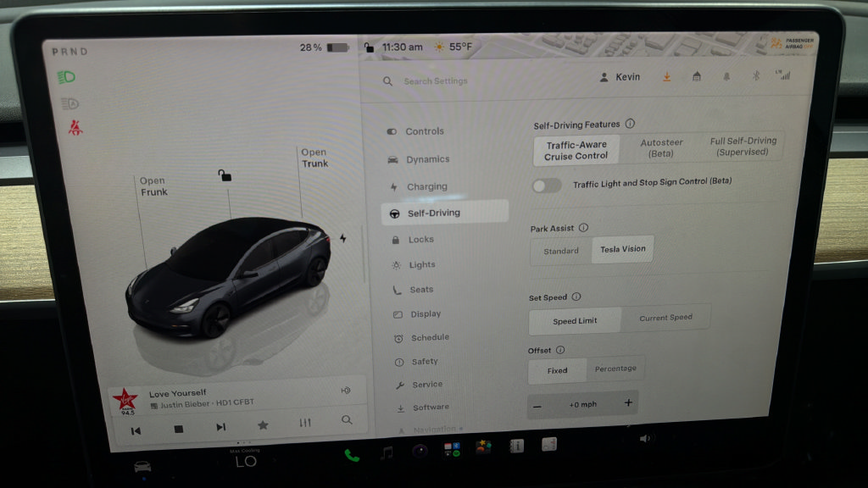Tap the charge port lightning bolt icon
Screen dimensions: 868x488
point(343,238)
